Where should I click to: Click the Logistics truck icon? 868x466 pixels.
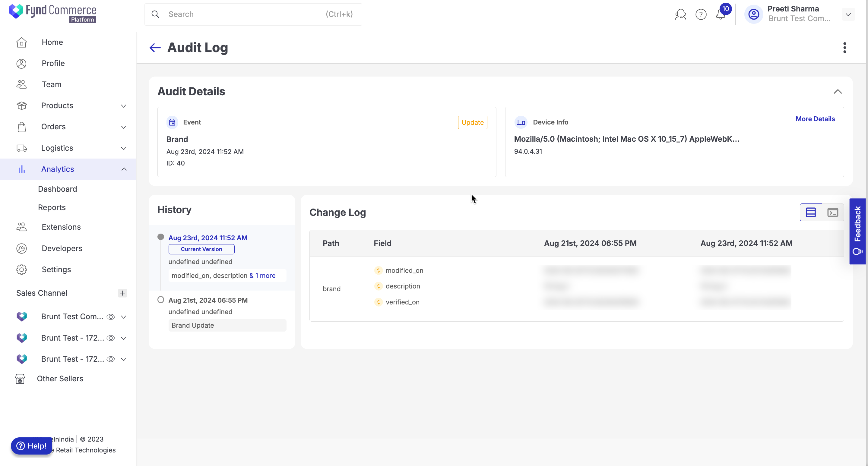point(22,148)
